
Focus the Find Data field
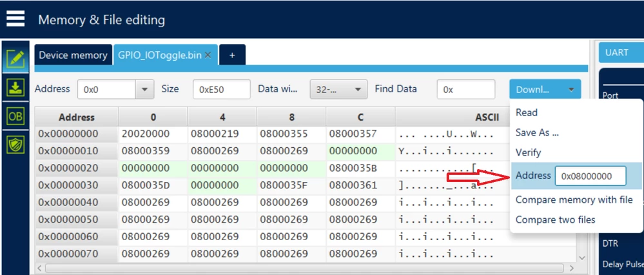tap(465, 89)
